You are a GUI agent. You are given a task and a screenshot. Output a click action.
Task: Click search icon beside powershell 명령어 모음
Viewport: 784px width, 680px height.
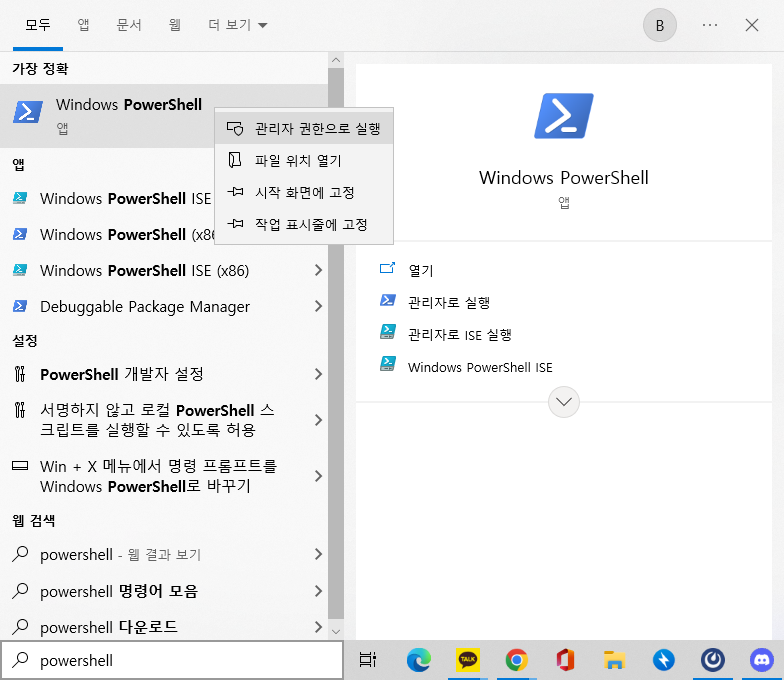pyautogui.click(x=20, y=590)
